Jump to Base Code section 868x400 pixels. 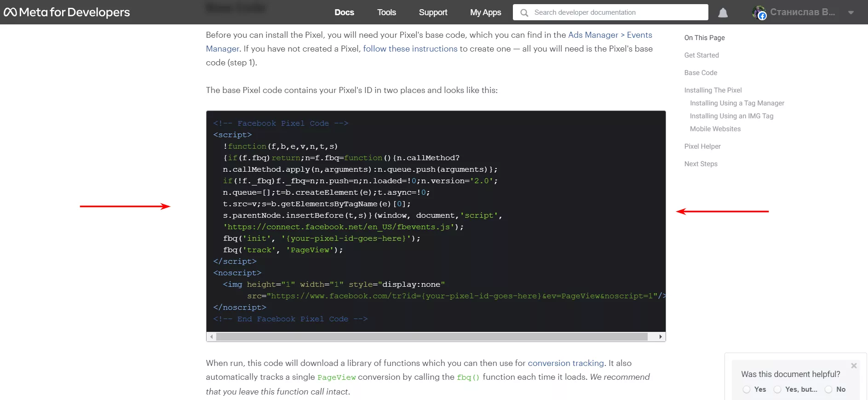coord(701,73)
